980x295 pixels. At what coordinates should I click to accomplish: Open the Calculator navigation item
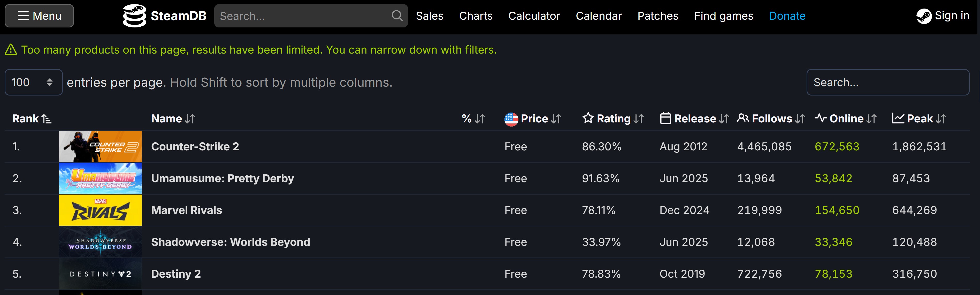[x=534, y=16]
